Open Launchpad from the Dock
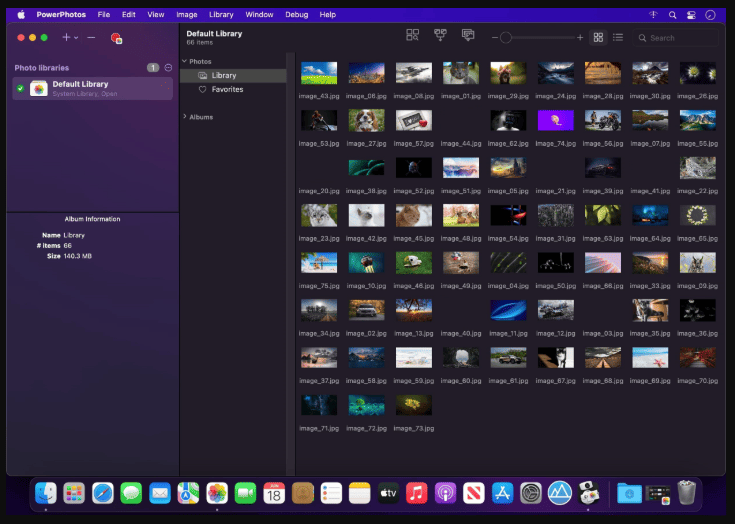735x524 pixels. pyautogui.click(x=74, y=493)
